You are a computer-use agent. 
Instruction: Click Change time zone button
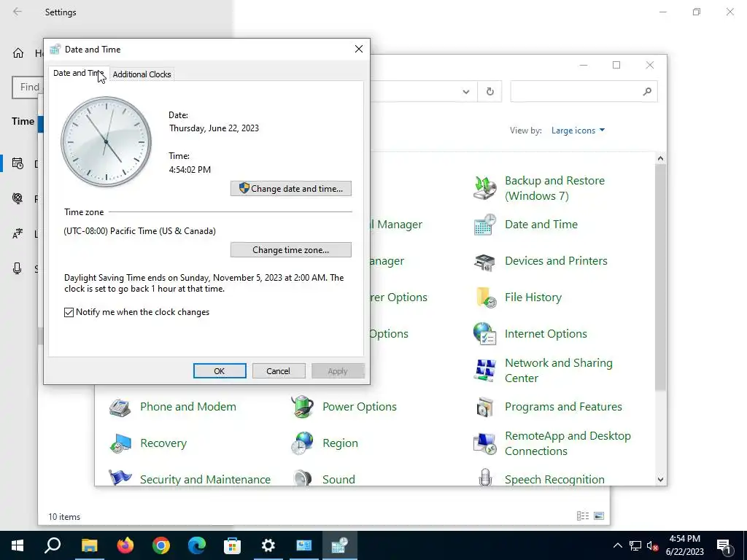290,250
